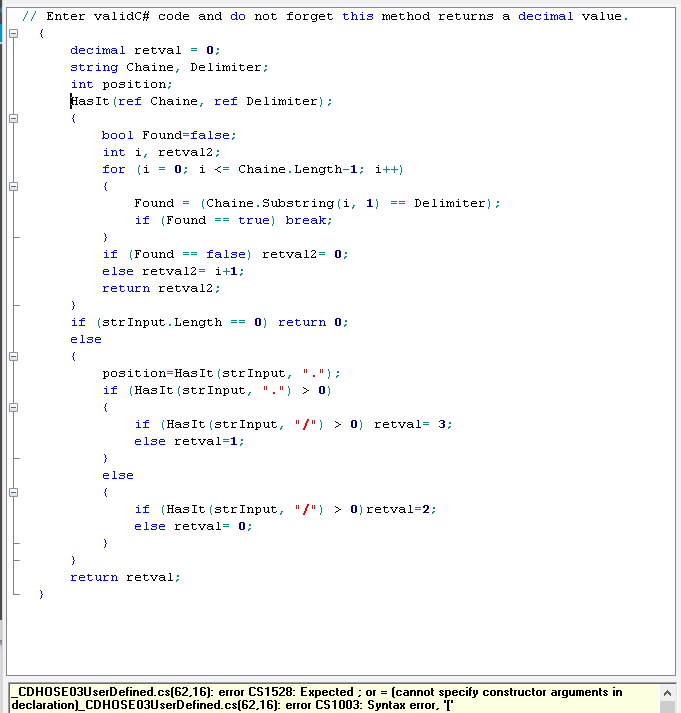Viewport: 681px width, 713px height.
Task: Click the 'int i, retval2;' line
Action: coord(161,152)
